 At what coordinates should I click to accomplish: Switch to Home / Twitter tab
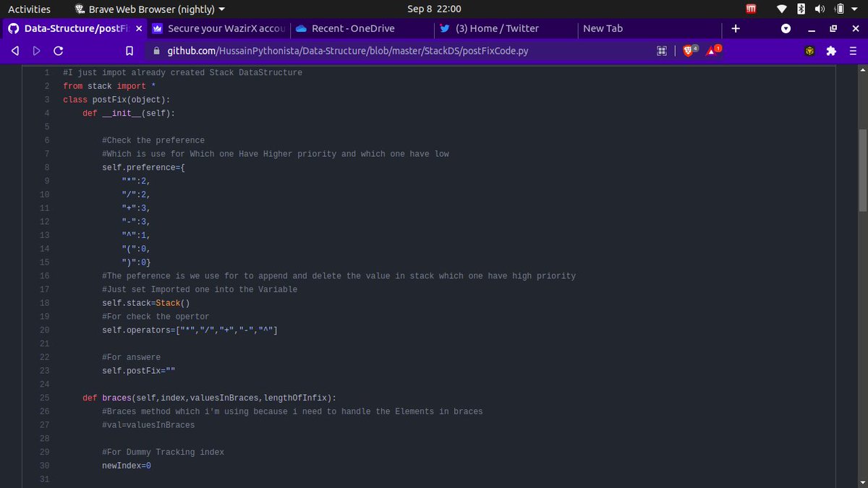(505, 29)
